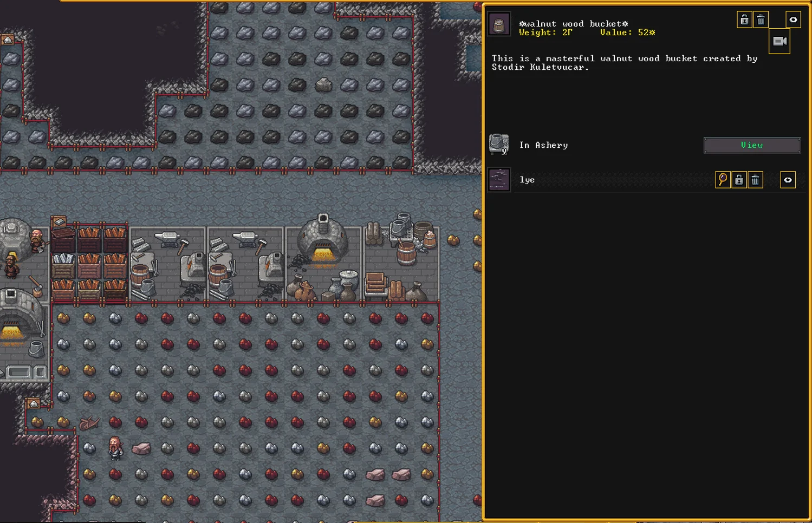This screenshot has width=812, height=523.
Task: Click the "In Ashery" location text
Action: click(543, 145)
